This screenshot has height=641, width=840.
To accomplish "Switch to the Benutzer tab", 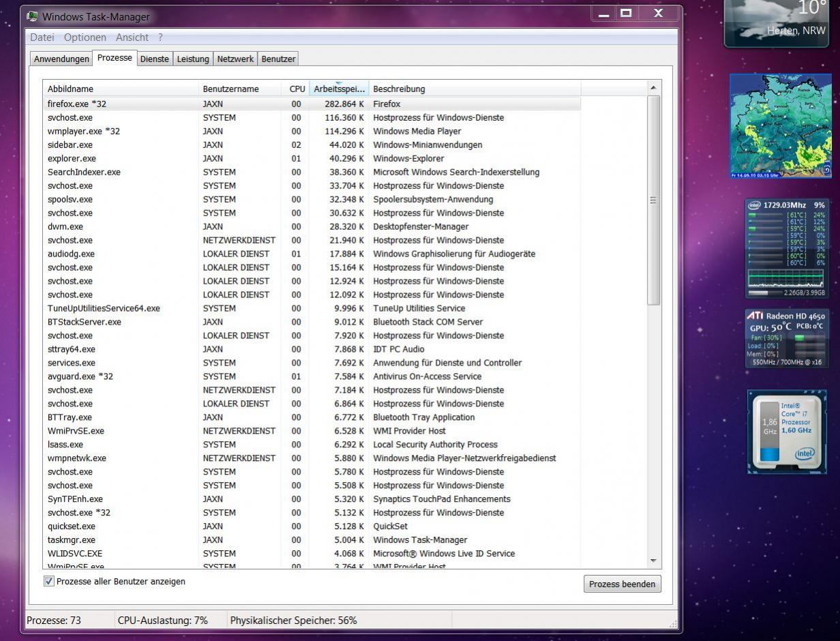I will click(278, 59).
